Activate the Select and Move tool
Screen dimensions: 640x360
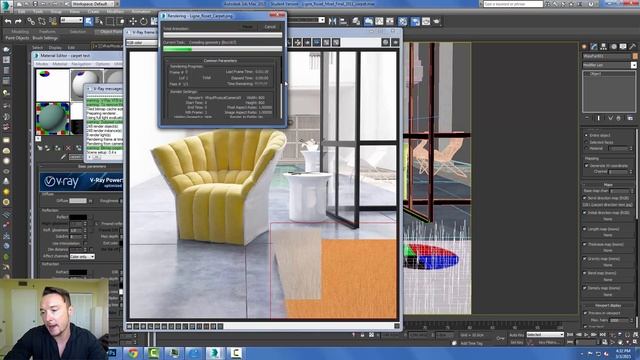pos(133,21)
